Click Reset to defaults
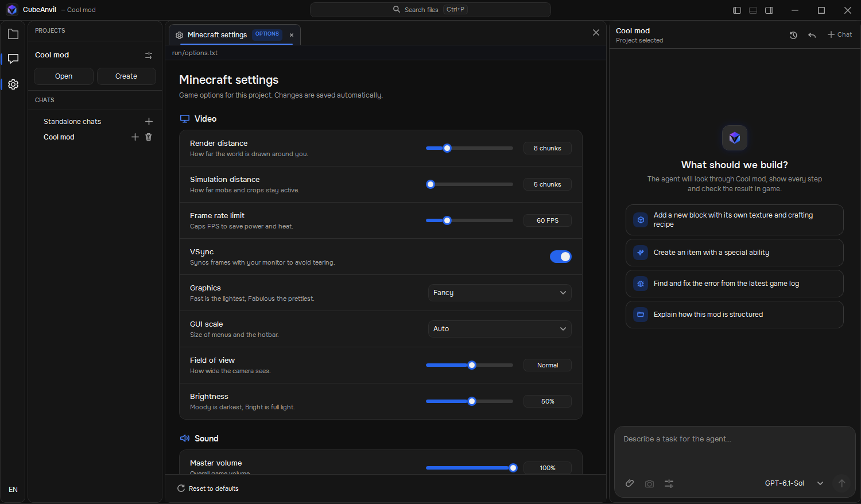This screenshot has width=861, height=504. pyautogui.click(x=208, y=489)
